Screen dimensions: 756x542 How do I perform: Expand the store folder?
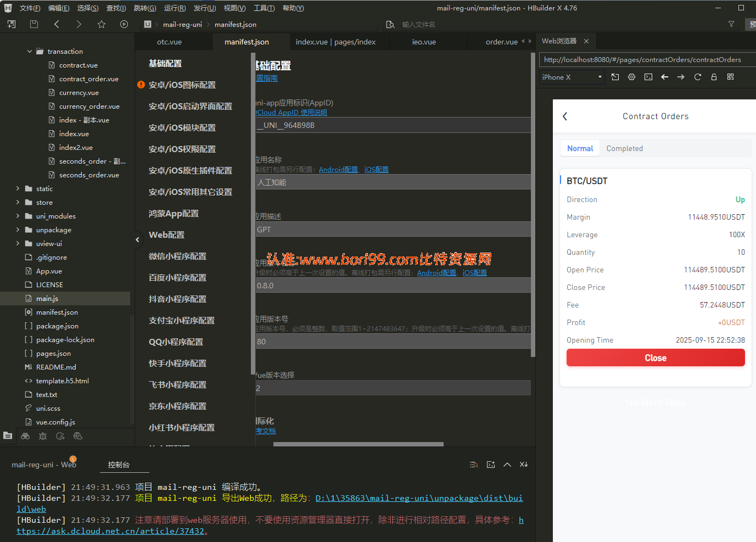(18, 202)
